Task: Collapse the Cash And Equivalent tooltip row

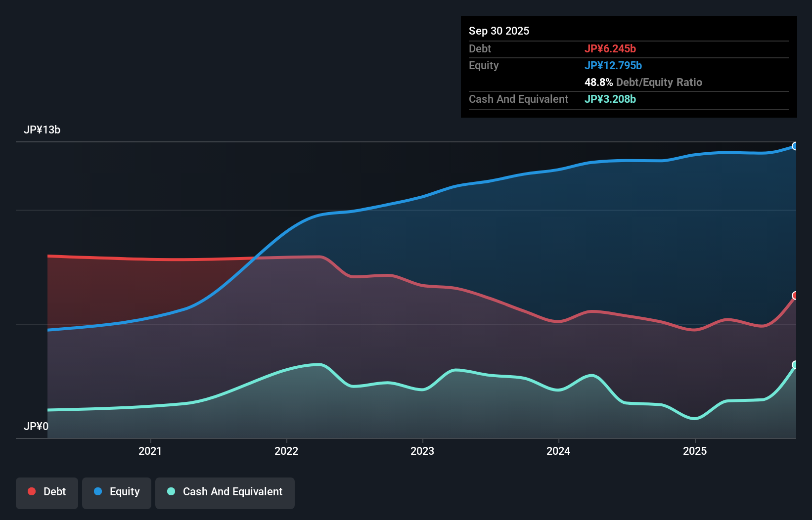Action: click(518, 99)
